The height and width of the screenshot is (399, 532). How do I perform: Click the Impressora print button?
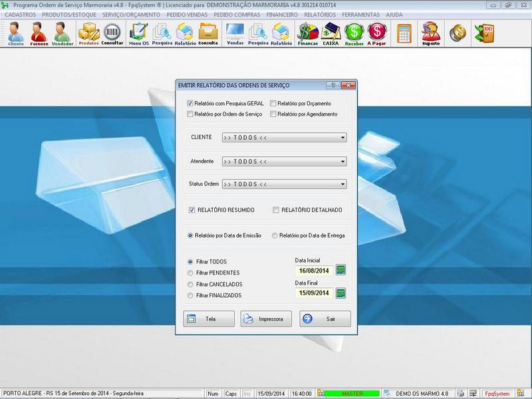[266, 319]
